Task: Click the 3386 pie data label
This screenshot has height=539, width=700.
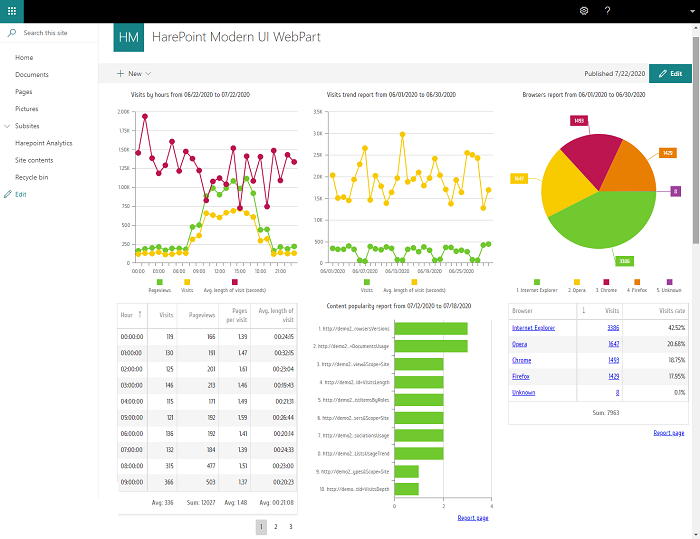Action: point(624,261)
